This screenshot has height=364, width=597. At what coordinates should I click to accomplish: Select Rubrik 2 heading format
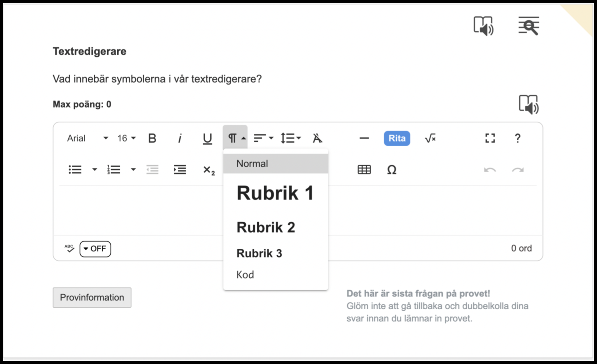[276, 227]
